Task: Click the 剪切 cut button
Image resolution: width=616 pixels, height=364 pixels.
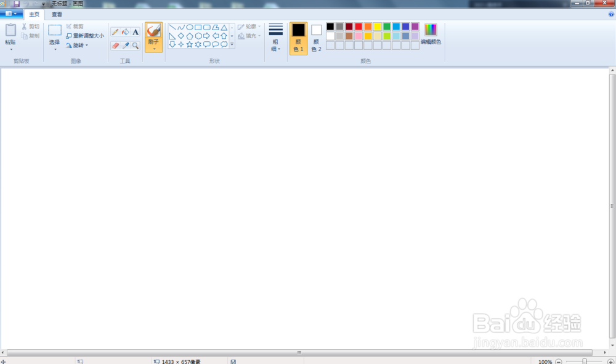Action: 30,26
